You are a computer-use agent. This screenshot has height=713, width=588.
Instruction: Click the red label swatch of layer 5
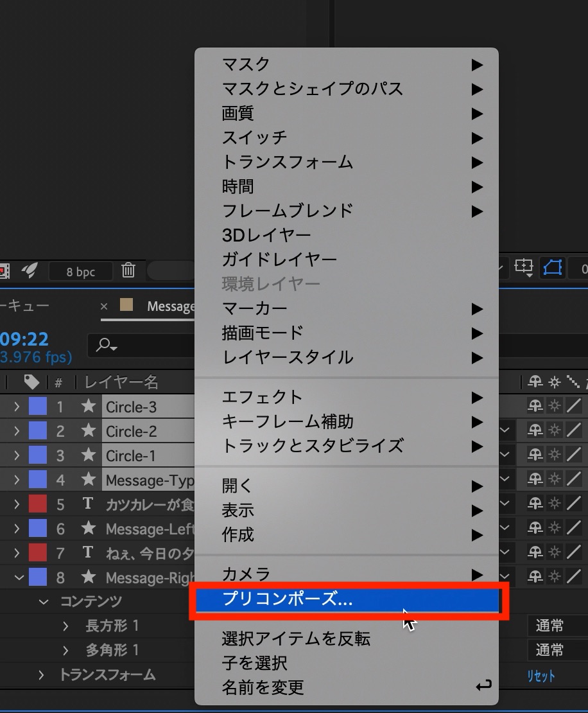pyautogui.click(x=38, y=504)
